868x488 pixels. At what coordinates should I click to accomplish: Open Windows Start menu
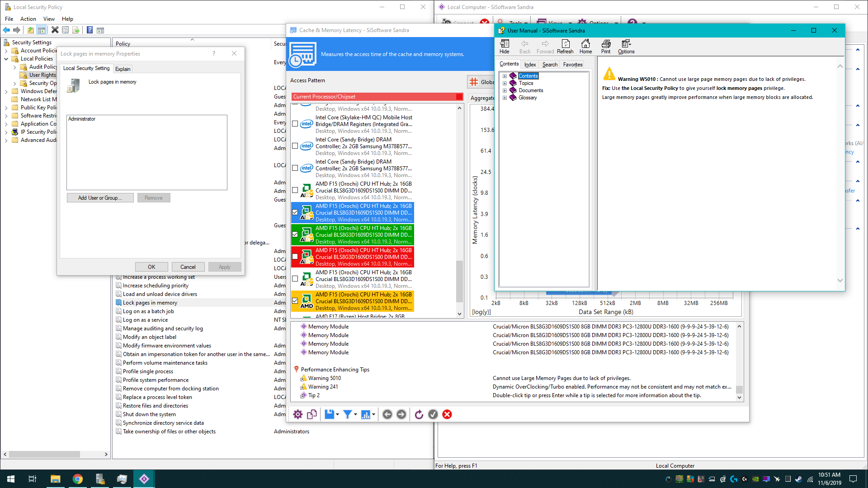11,479
